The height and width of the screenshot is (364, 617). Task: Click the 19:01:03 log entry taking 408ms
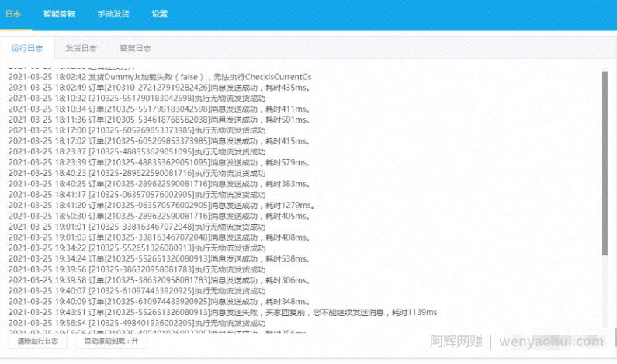pos(159,237)
